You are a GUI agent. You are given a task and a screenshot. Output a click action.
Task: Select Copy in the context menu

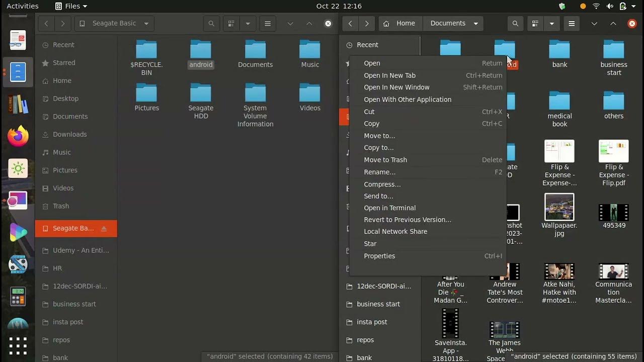click(x=428, y=124)
